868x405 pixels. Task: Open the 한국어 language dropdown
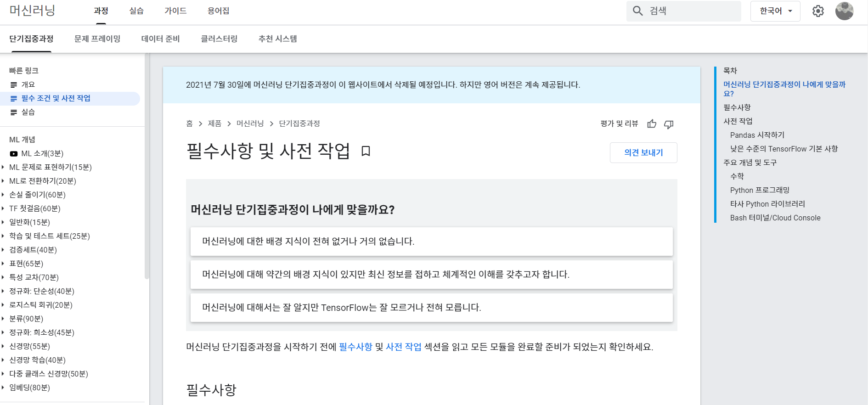click(x=775, y=11)
